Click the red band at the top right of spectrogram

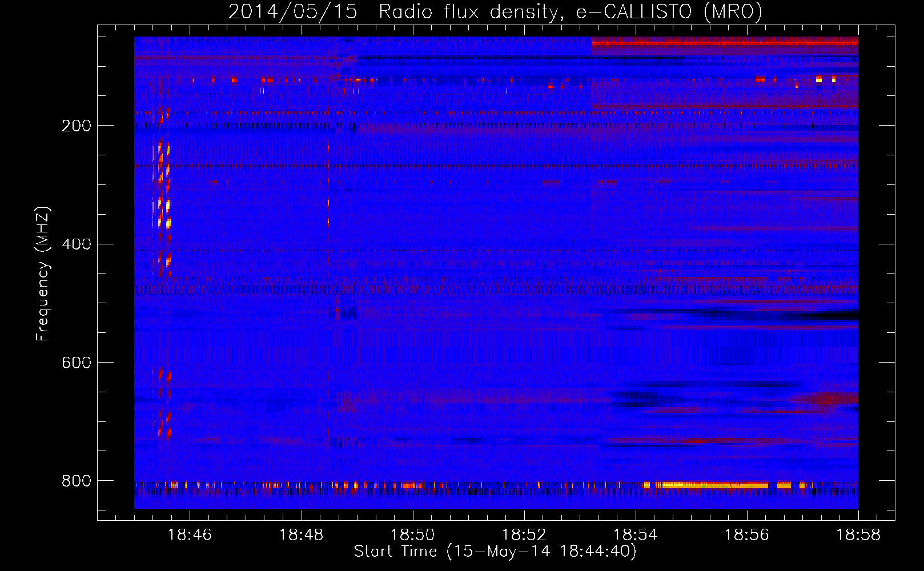pos(725,42)
